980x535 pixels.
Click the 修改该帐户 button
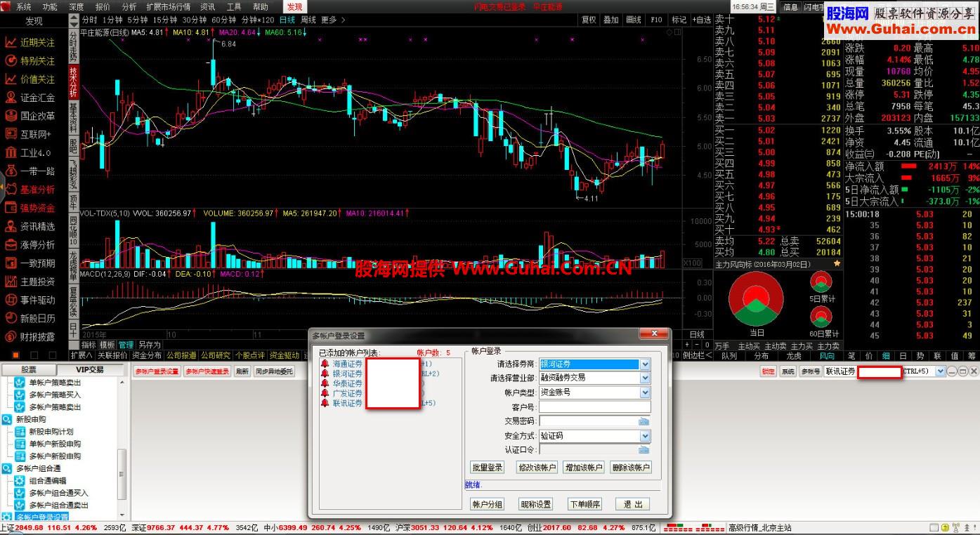tap(537, 468)
